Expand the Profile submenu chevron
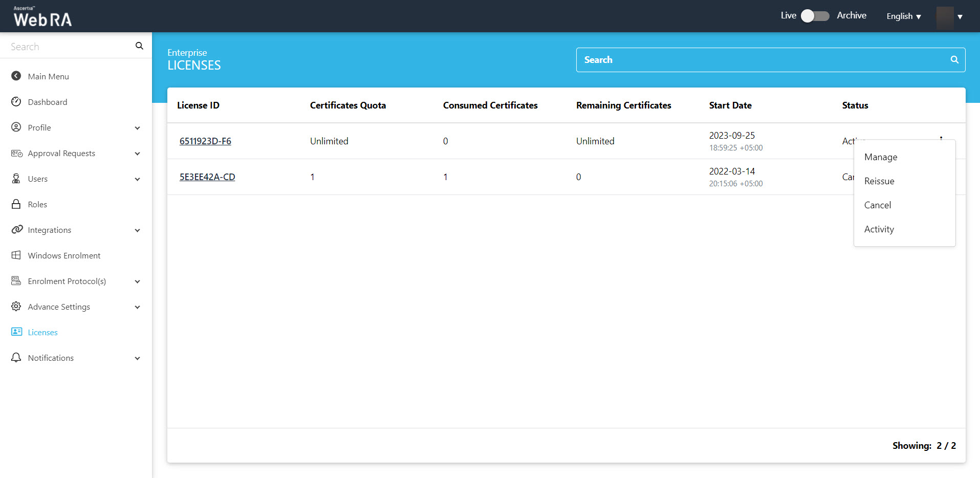The width and height of the screenshot is (980, 478). [137, 128]
